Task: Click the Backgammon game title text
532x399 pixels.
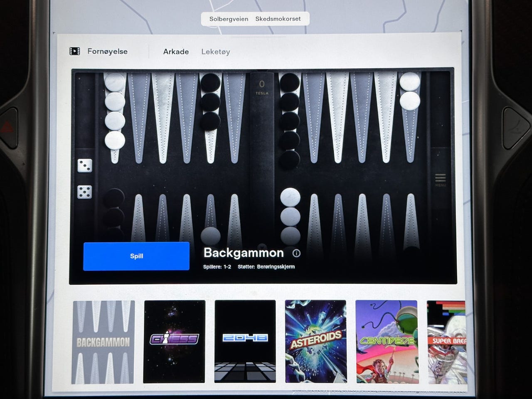Action: point(244,253)
